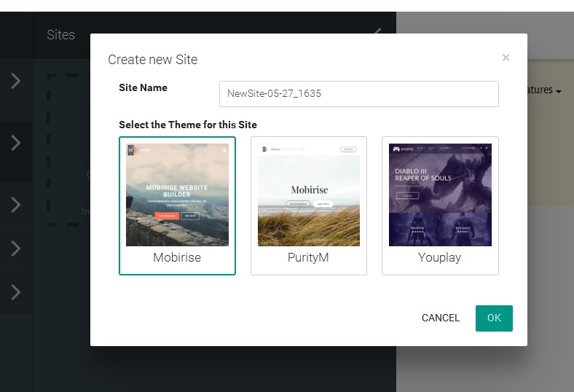574x392 pixels.
Task: Close the Create new Site dialog
Action: point(506,58)
